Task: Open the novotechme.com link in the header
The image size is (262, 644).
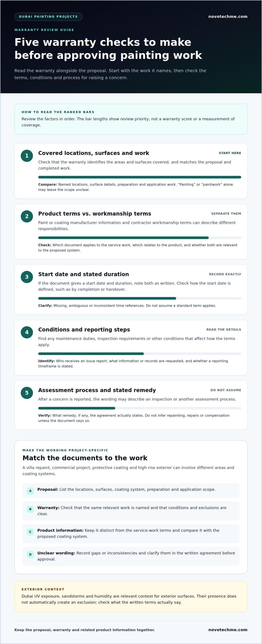Action: point(228,17)
